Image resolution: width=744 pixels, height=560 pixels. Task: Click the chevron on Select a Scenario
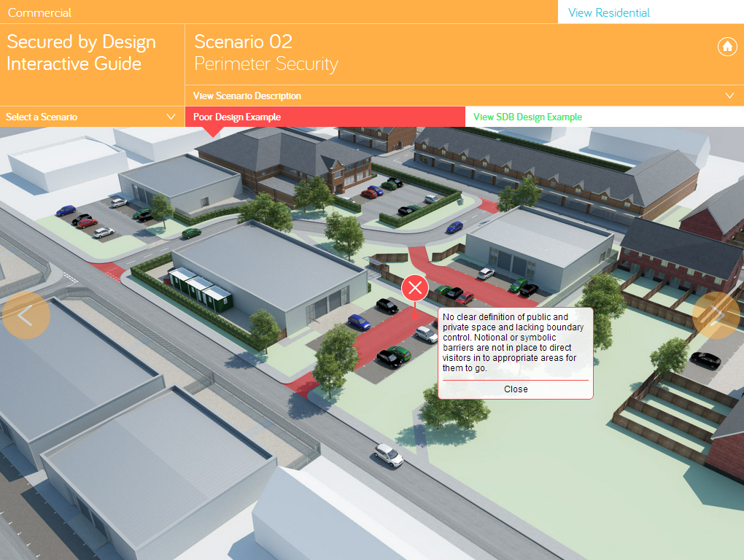pos(171,116)
